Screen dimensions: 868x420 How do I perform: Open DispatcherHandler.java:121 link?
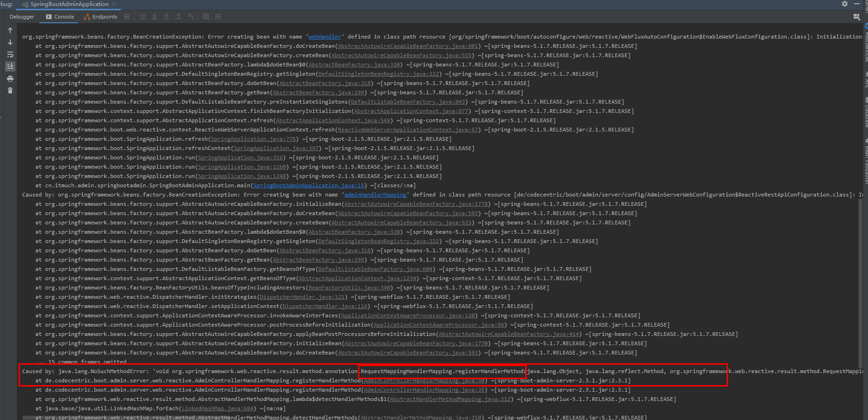[302, 297]
